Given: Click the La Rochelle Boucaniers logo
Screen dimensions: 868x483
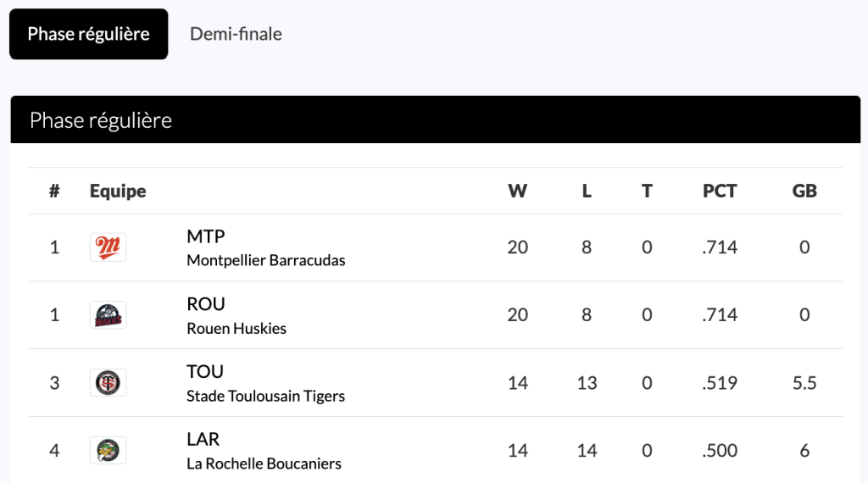Looking at the screenshot, I should [x=108, y=450].
